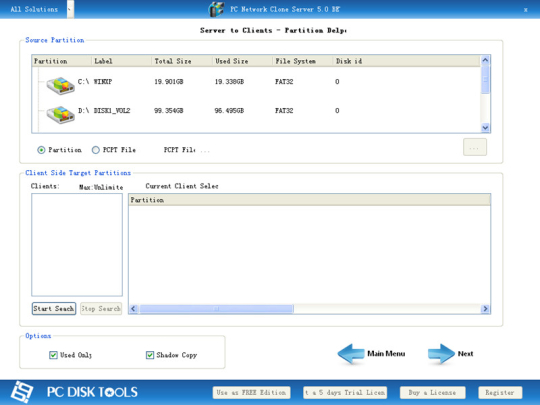Click the 19.901GB total size cell
This screenshot has height=405, width=540.
pyautogui.click(x=169, y=82)
